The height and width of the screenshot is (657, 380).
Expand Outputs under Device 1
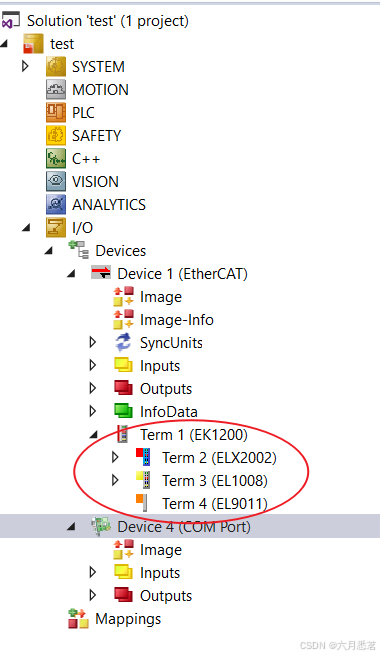(x=93, y=388)
